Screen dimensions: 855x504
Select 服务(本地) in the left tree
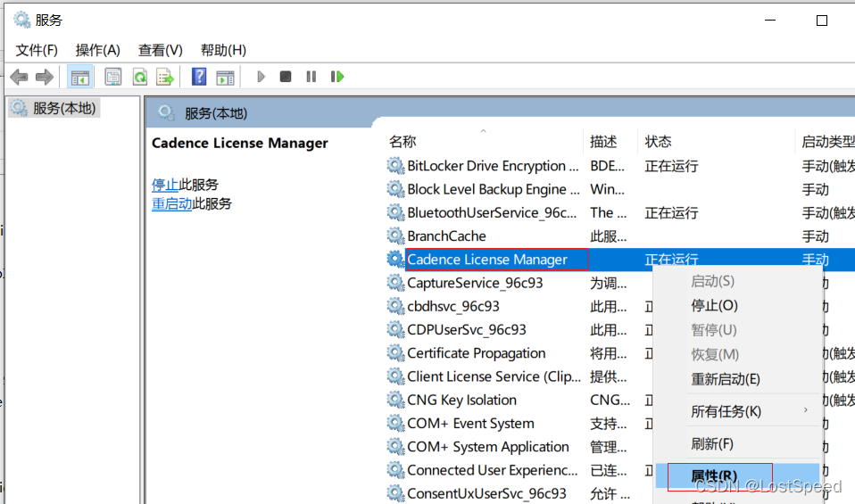tap(63, 108)
